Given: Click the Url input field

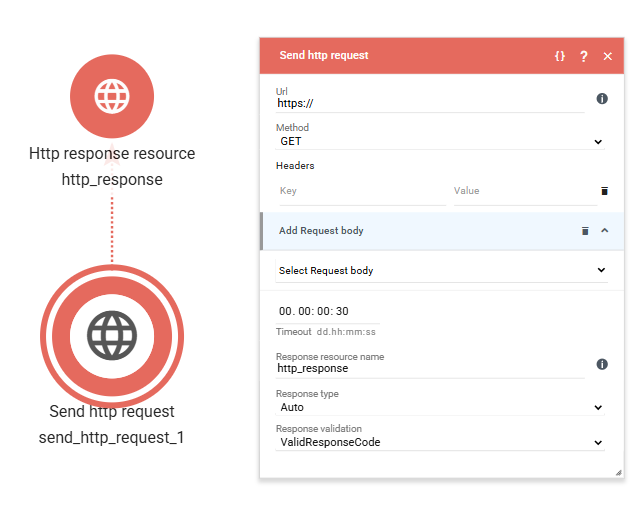Looking at the screenshot, I should (430, 102).
